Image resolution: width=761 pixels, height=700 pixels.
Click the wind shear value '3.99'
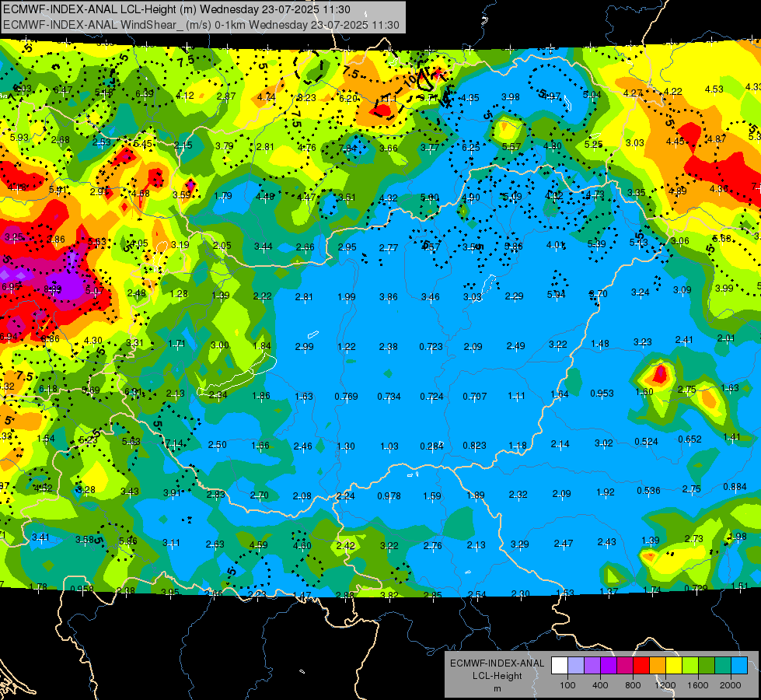[x=724, y=288]
